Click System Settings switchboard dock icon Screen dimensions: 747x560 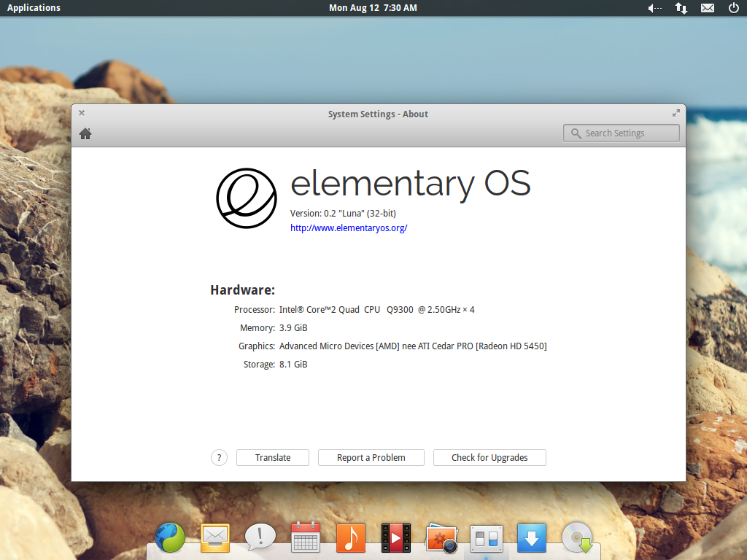point(487,539)
